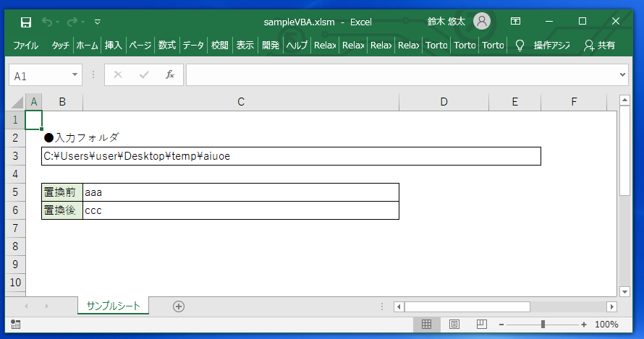Switch to Page Break Preview
The width and height of the screenshot is (644, 339).
pos(482,325)
